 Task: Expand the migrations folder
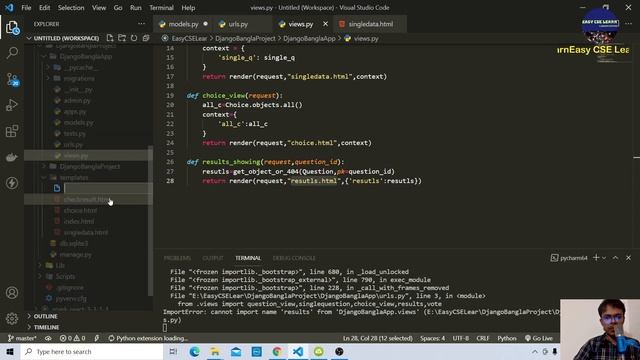(x=79, y=78)
